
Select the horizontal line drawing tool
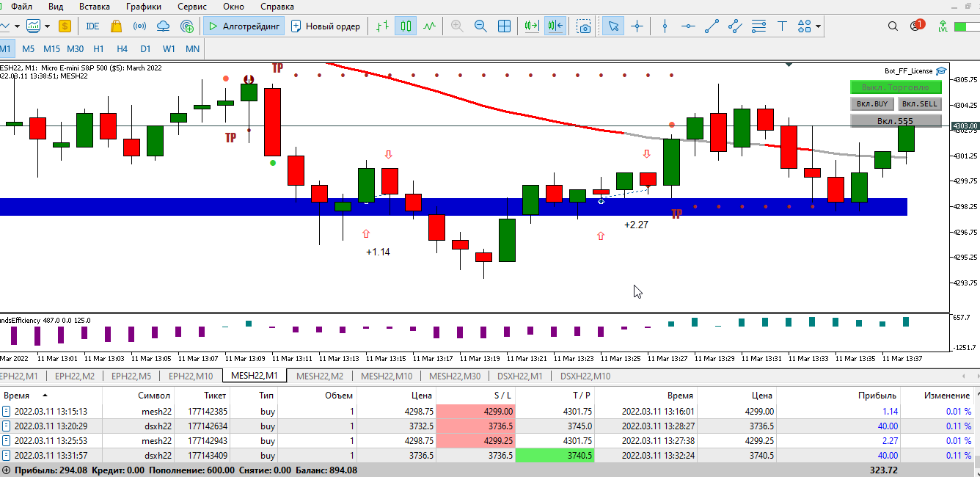[x=688, y=26]
